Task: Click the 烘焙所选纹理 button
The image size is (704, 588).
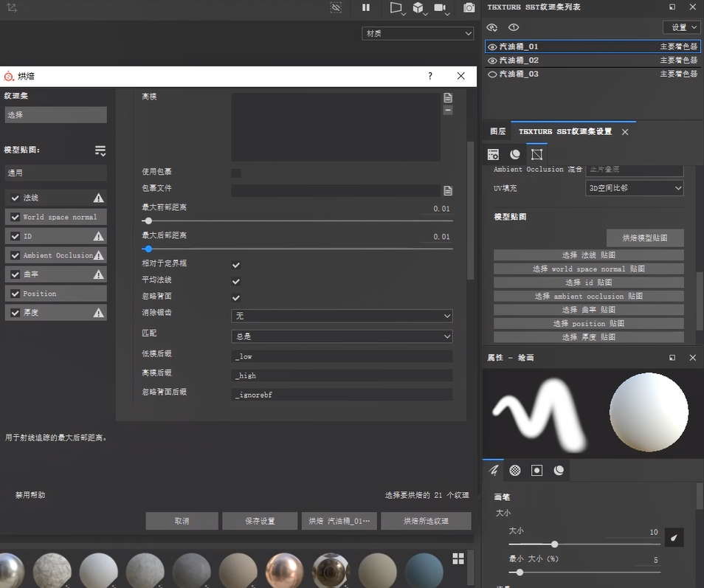Action: coord(426,521)
